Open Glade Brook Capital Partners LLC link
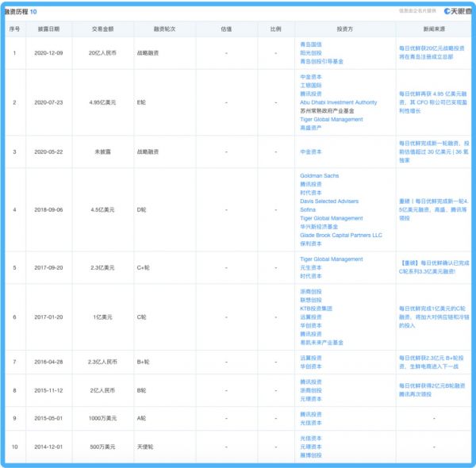This screenshot has width=476, height=468. point(340,235)
